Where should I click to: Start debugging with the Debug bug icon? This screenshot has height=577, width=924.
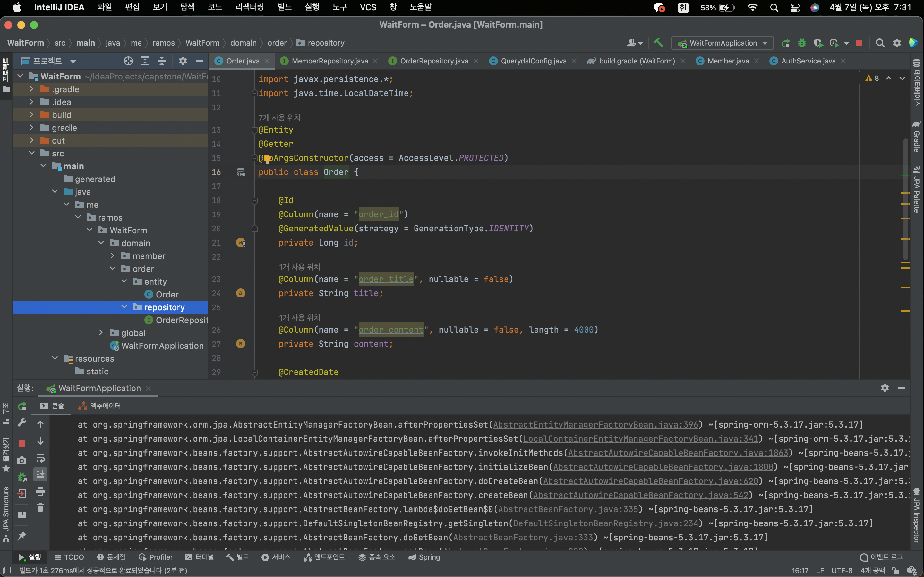coord(802,43)
